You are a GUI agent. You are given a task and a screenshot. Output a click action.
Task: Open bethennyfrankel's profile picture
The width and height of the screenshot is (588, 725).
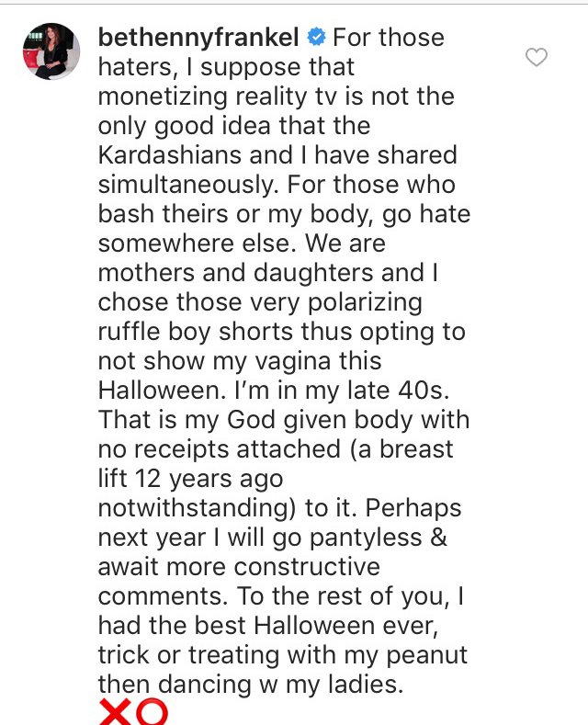coord(51,51)
